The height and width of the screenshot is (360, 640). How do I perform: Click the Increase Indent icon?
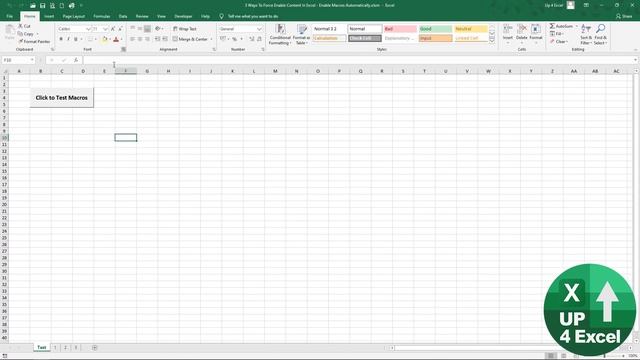165,39
